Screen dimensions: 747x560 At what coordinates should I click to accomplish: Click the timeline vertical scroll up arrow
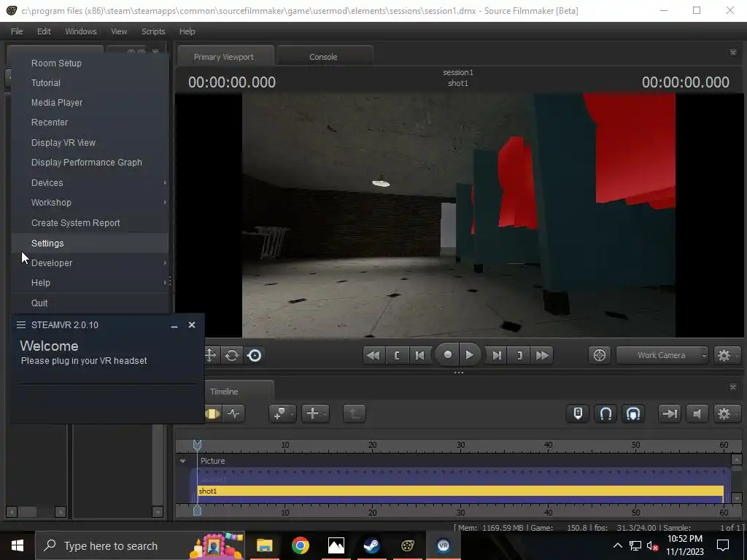[737, 460]
